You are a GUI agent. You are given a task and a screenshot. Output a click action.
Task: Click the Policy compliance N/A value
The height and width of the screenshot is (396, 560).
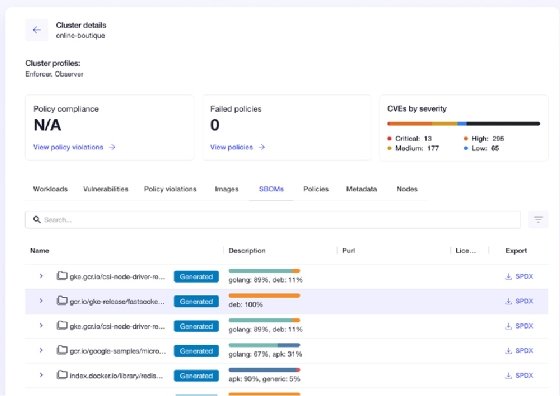tap(48, 125)
